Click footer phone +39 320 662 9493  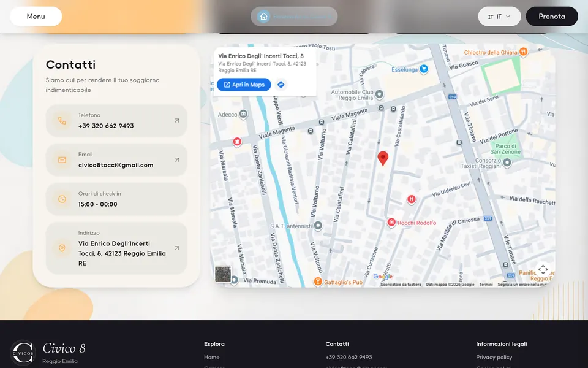coord(349,357)
